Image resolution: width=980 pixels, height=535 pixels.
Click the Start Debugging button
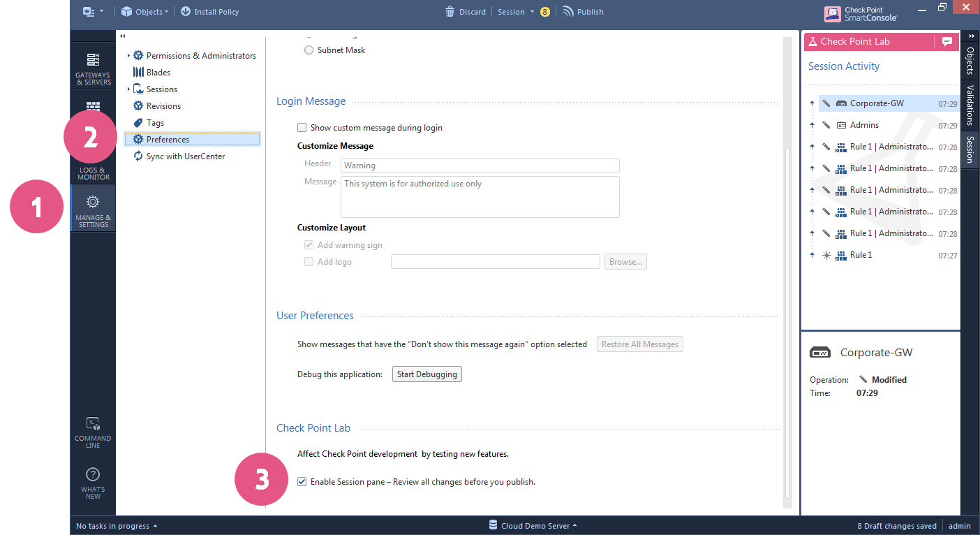427,374
